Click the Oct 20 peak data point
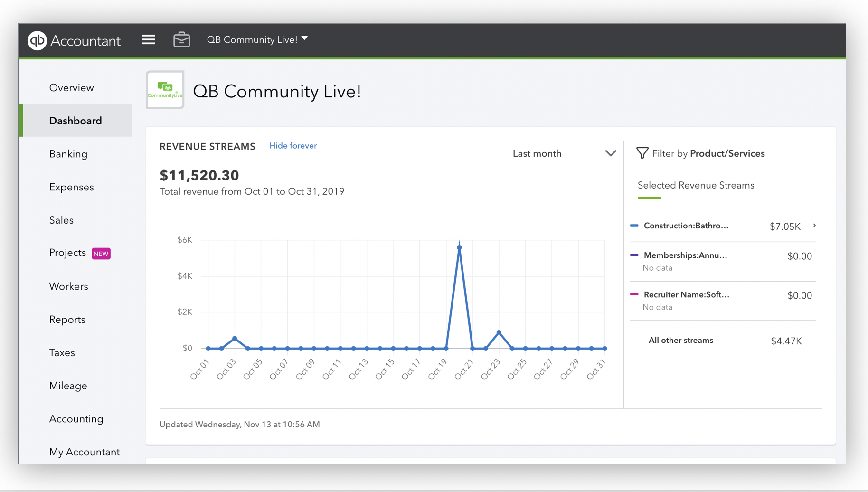This screenshot has height=492, width=868. pos(459,247)
